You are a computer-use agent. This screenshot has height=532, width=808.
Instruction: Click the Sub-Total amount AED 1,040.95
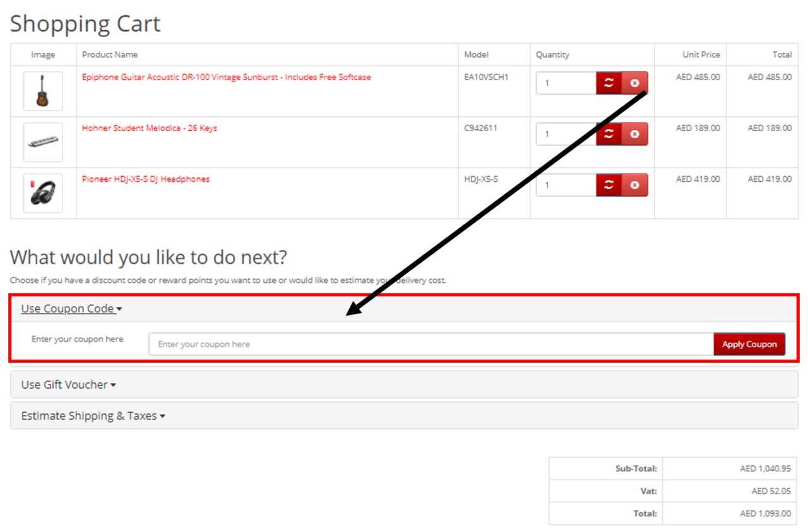tap(765, 469)
